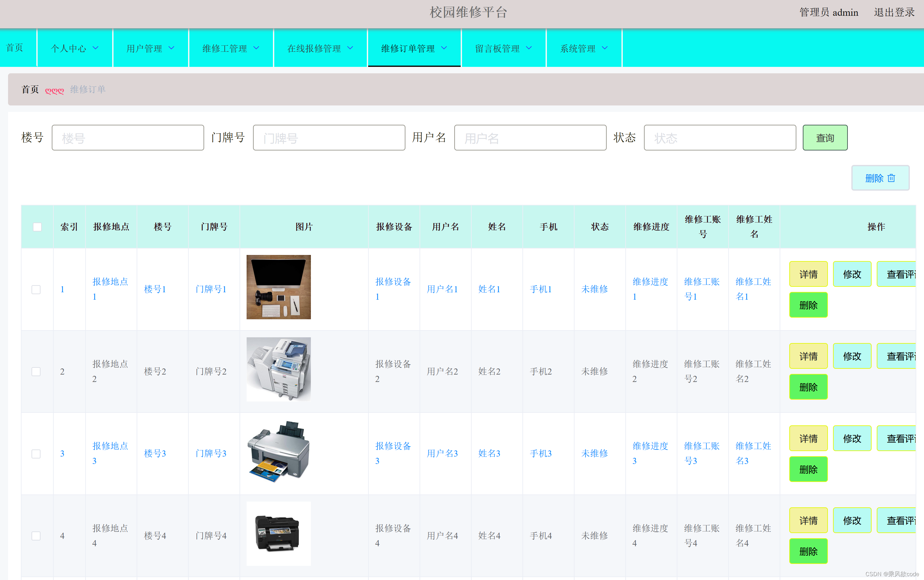
Task: Open the 留言板管理 dropdown
Action: [503, 48]
